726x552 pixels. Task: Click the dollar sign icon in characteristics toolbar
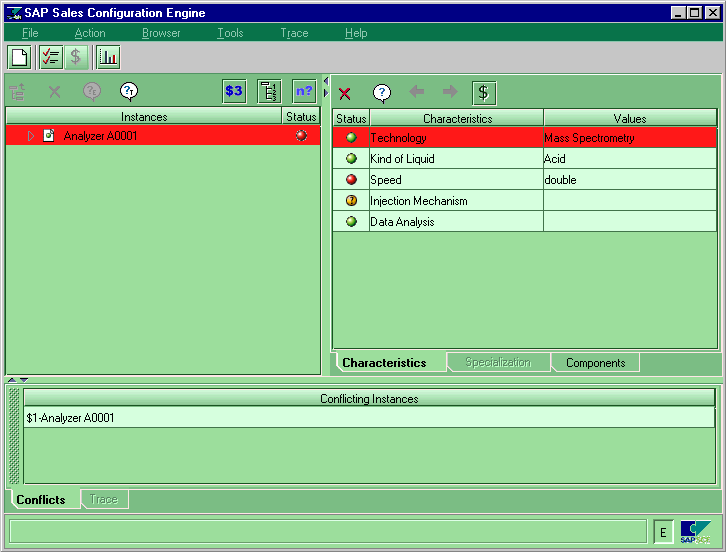[484, 93]
